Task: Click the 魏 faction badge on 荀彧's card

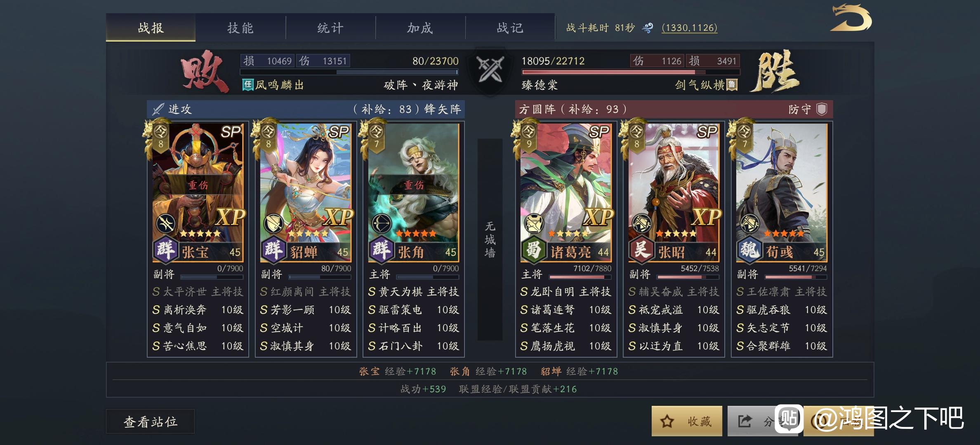Action: tap(749, 250)
